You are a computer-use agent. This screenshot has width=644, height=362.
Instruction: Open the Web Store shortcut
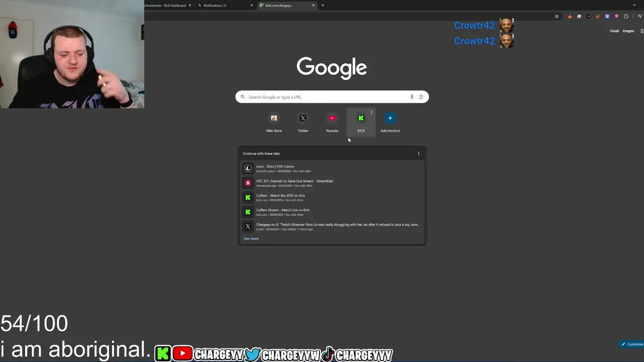(x=274, y=123)
